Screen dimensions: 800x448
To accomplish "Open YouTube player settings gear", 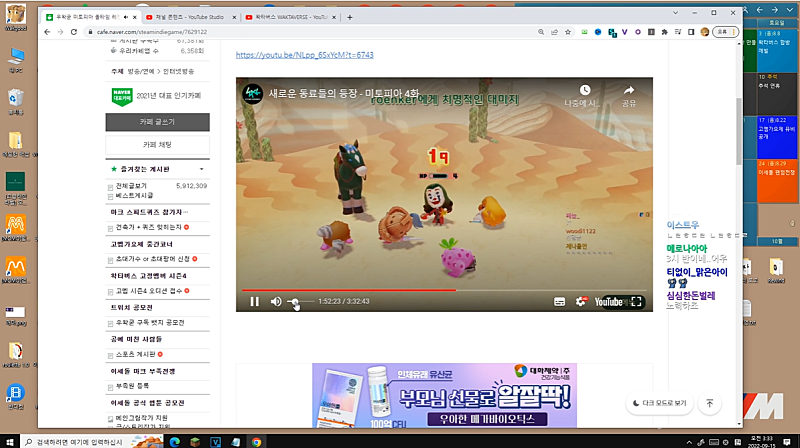I will 581,302.
